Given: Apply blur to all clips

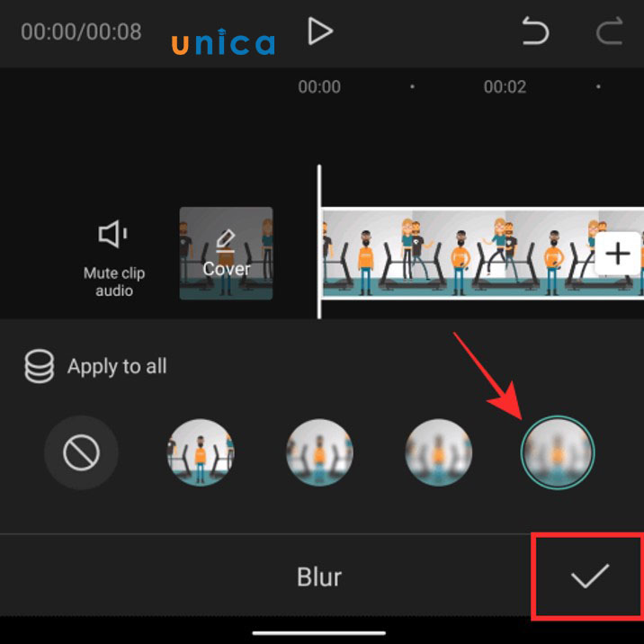Looking at the screenshot, I should [x=96, y=366].
